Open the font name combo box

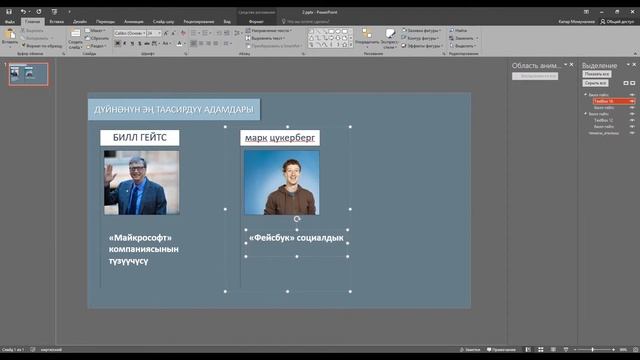(130, 33)
